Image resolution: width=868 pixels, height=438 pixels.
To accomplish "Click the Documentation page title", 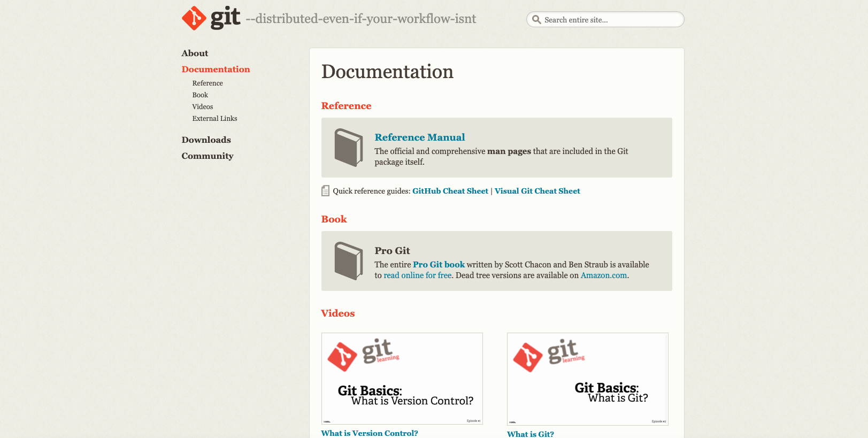I will (387, 72).
